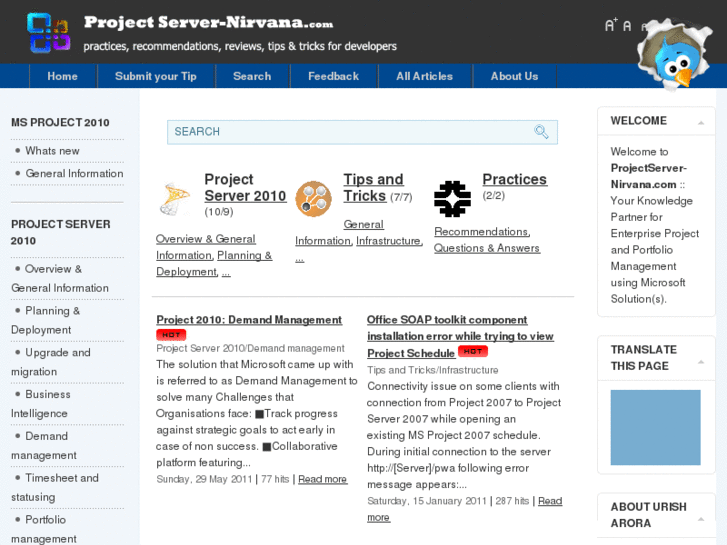
Task: Open Recommendations subcategory link
Action: click(x=481, y=231)
